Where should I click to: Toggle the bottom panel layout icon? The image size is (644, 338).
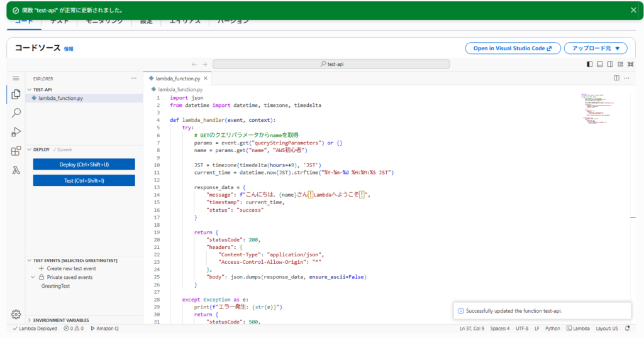click(x=600, y=65)
